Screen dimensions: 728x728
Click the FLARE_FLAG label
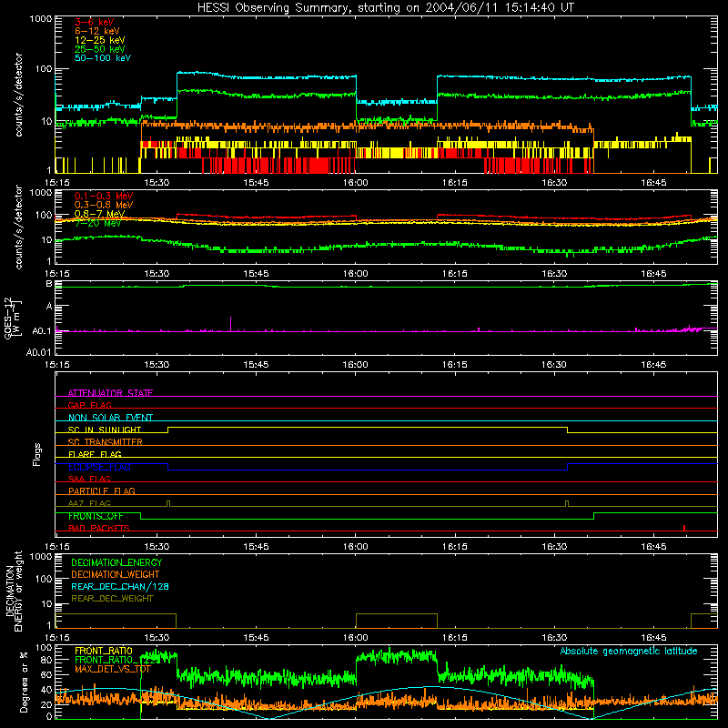point(95,454)
